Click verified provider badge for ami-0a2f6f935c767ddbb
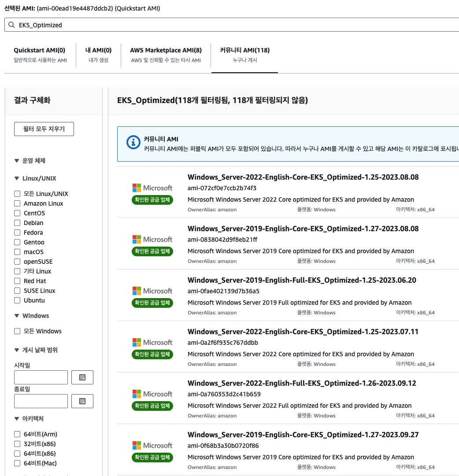 [152, 354]
